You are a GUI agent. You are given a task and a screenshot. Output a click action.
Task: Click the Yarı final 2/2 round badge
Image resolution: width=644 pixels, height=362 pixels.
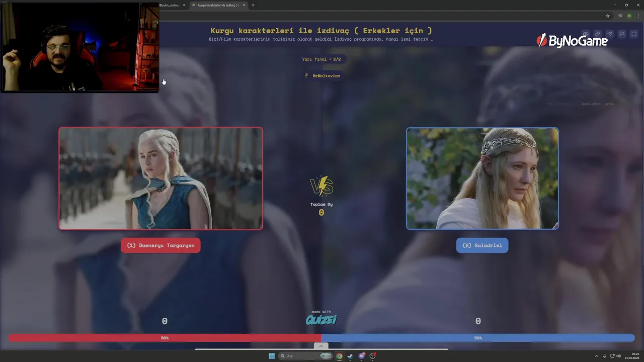pyautogui.click(x=321, y=59)
